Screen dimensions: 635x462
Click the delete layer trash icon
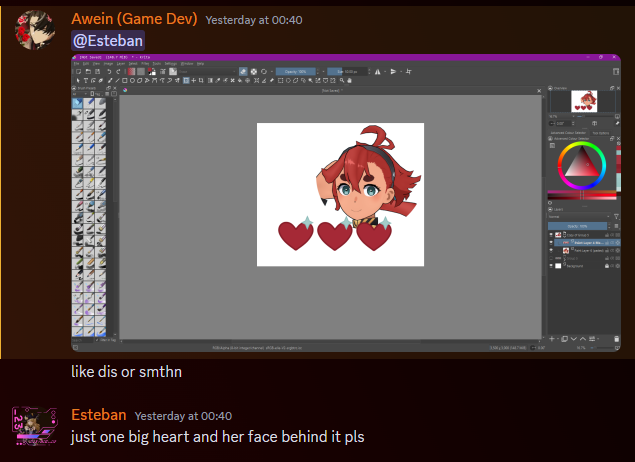pyautogui.click(x=616, y=339)
